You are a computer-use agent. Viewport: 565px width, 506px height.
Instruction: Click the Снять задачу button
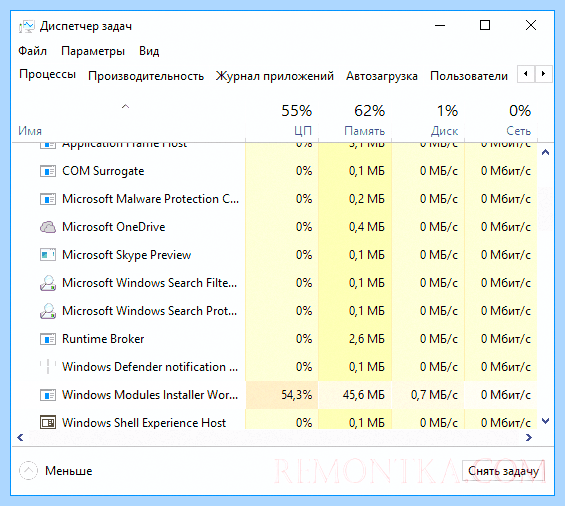click(503, 471)
